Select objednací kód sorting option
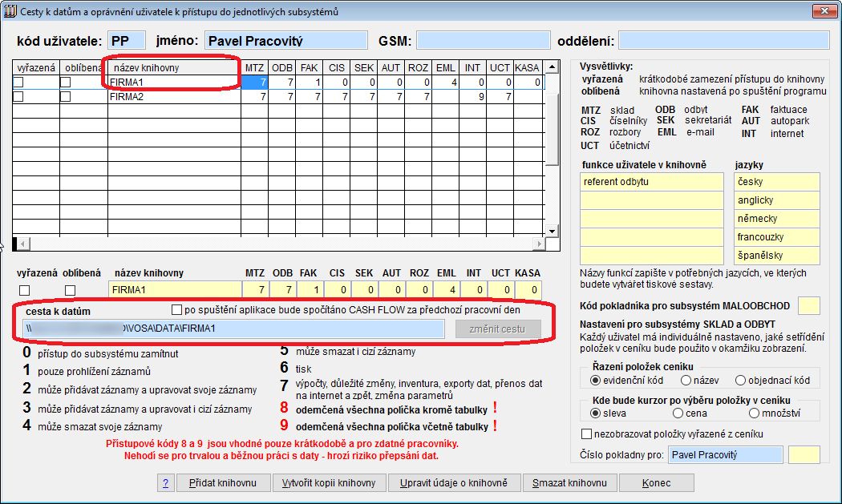Viewport: 842px width, 504px height. pyautogui.click(x=741, y=381)
